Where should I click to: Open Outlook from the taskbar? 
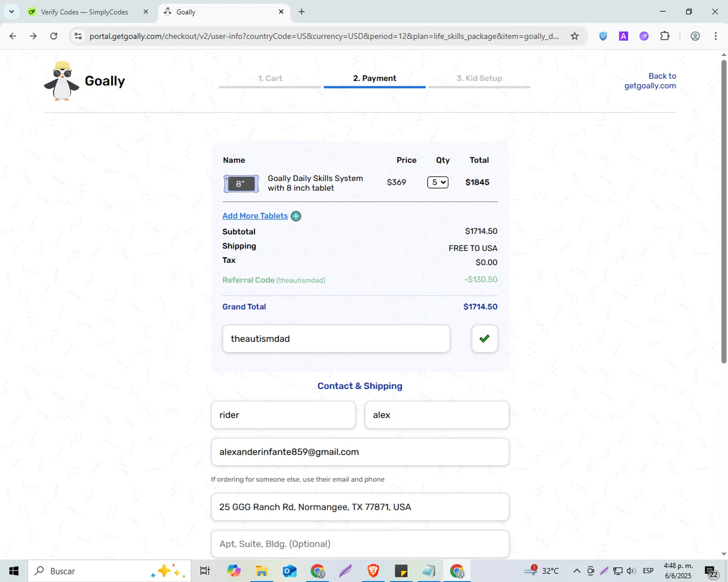point(290,571)
